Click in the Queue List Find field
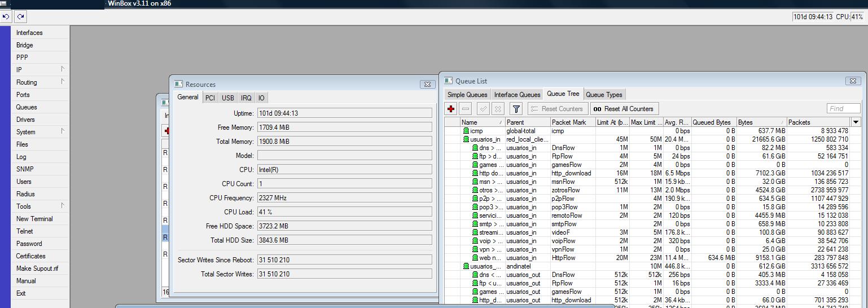Image resolution: width=868 pixels, height=308 pixels. [843, 108]
